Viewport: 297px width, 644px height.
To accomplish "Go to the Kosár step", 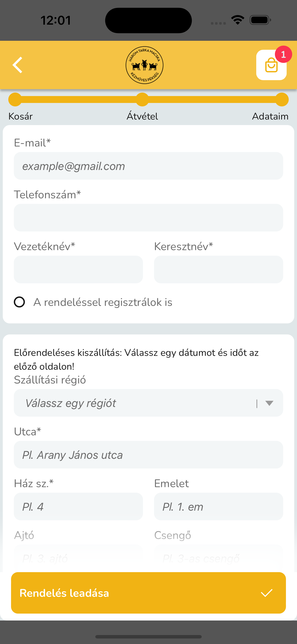I will click(x=15, y=100).
